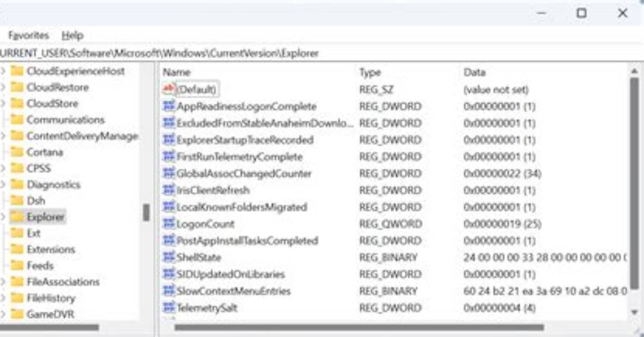
Task: Select TelemetrySalt value icon
Action: pyautogui.click(x=169, y=307)
